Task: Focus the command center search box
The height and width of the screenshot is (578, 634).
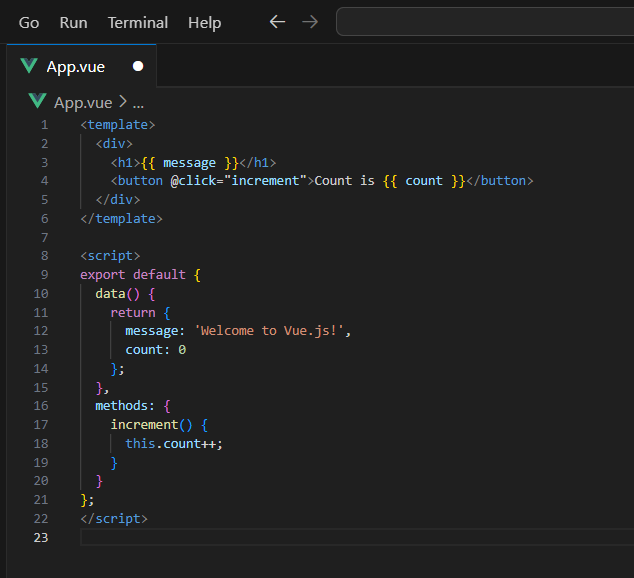Action: point(485,21)
